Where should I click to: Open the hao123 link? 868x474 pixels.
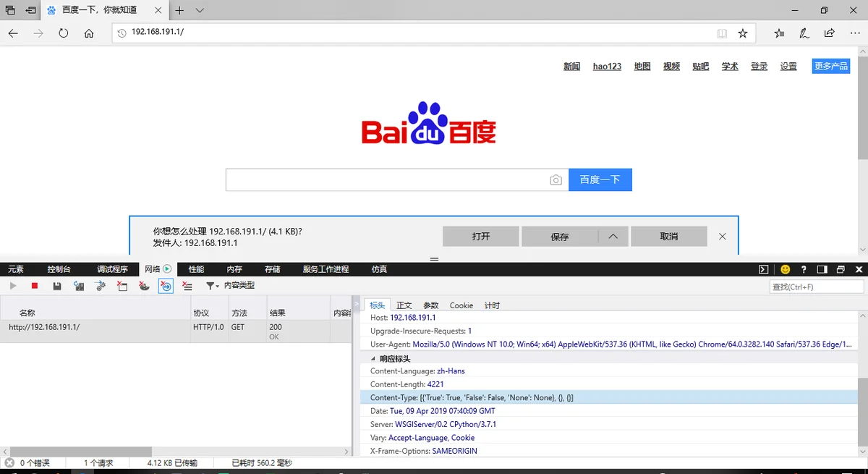[x=608, y=67]
